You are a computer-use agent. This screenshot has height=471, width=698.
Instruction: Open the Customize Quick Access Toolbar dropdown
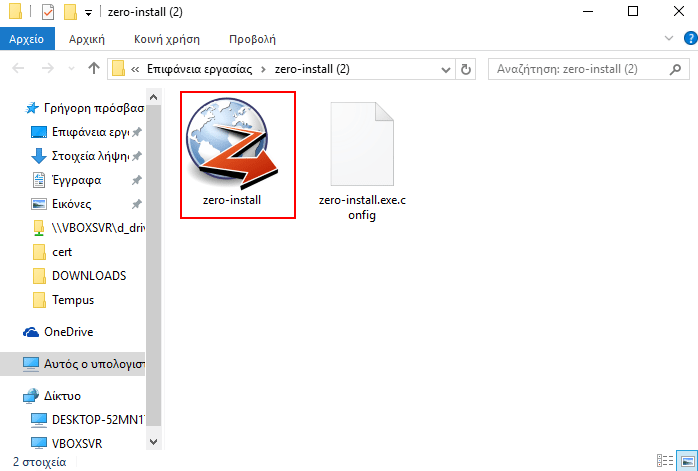click(x=89, y=13)
